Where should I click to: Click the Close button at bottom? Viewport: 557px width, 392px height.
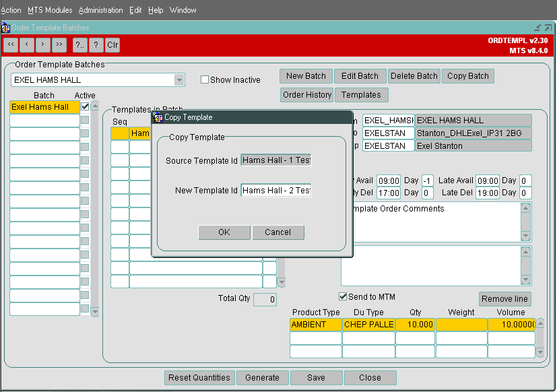coord(370,378)
